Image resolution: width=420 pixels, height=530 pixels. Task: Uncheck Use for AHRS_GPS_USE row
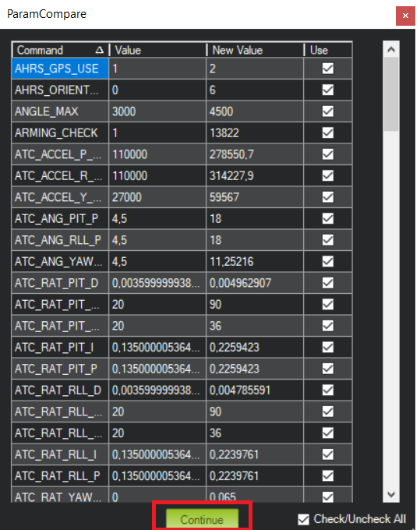(x=328, y=69)
